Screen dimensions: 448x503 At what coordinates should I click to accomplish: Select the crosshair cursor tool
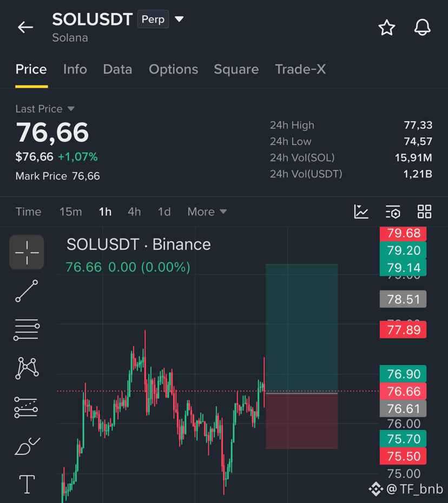coord(27,252)
